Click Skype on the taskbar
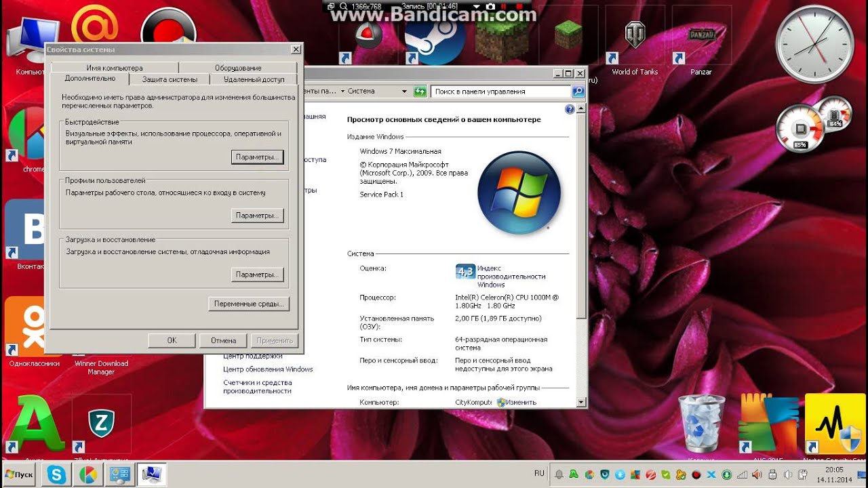 [x=57, y=475]
